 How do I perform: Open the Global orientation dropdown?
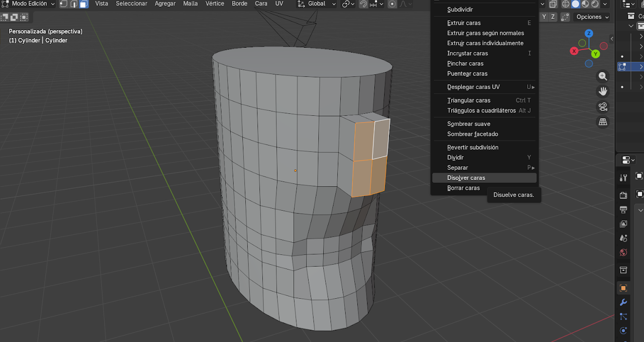pos(316,4)
